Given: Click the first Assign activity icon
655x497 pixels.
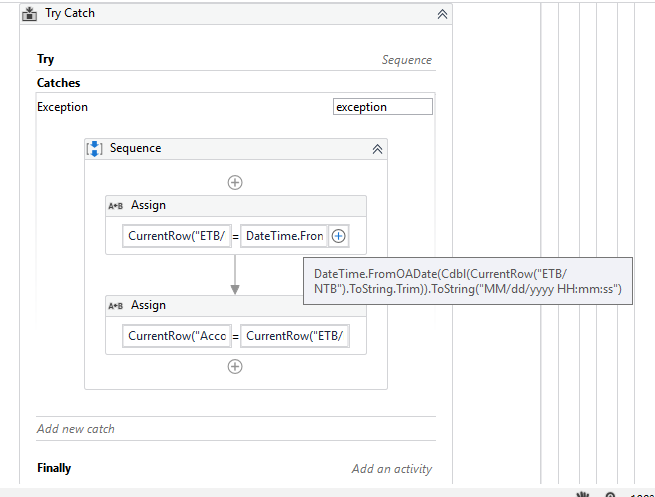Looking at the screenshot, I should pos(115,205).
